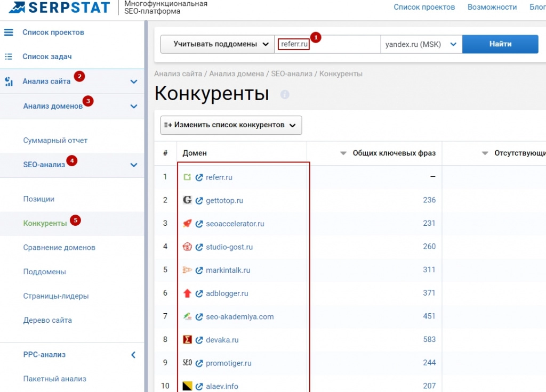Collapse the SEO-анализ section chevron
This screenshot has height=392, width=546.
pos(134,165)
